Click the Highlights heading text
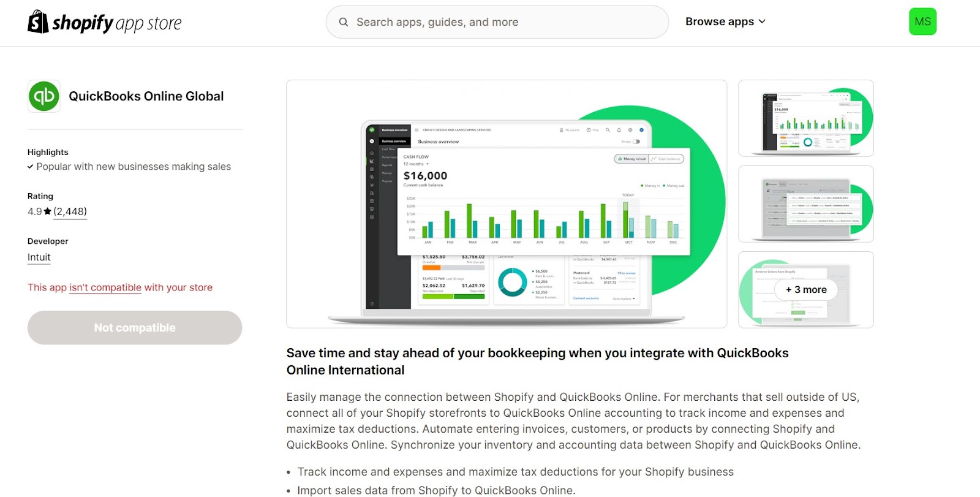The height and width of the screenshot is (497, 980). click(48, 152)
